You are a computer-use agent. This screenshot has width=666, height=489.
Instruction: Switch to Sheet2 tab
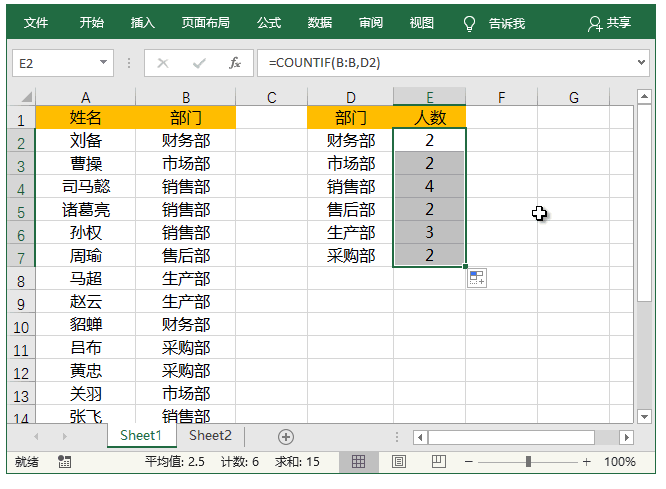(210, 435)
